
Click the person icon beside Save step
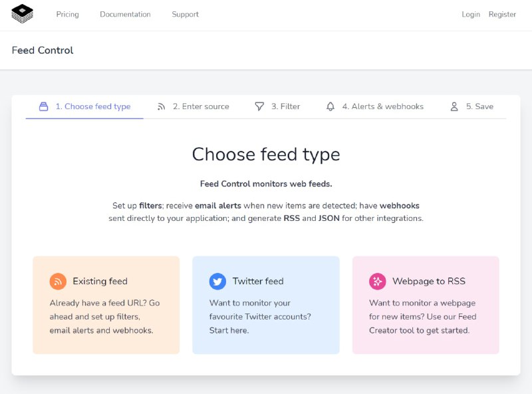tap(454, 106)
